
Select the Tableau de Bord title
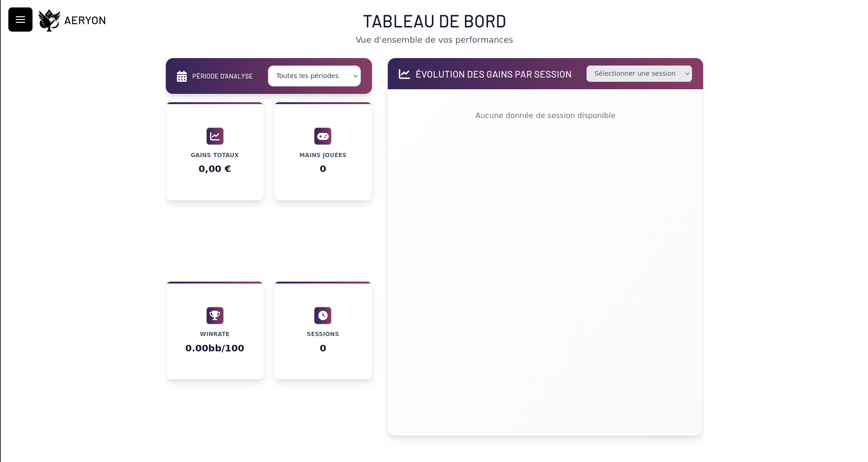(434, 21)
